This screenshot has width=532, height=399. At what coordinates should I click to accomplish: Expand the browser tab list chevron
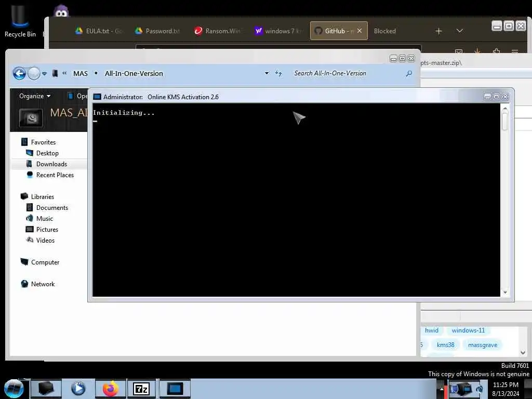click(x=459, y=31)
